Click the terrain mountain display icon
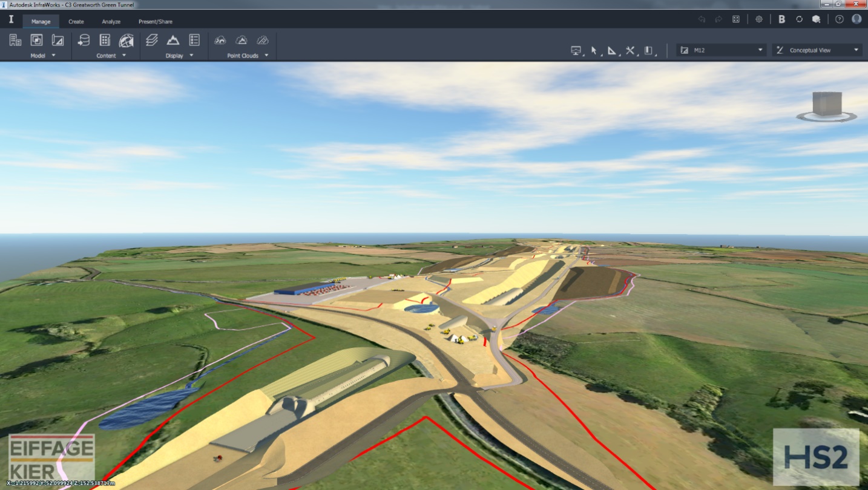The width and height of the screenshot is (868, 490). 173,41
